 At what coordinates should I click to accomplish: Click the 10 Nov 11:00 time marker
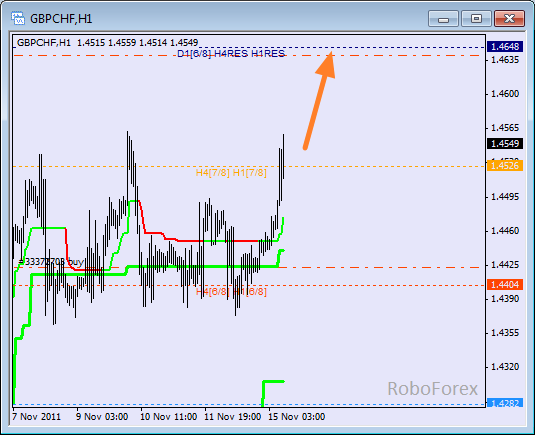169,417
